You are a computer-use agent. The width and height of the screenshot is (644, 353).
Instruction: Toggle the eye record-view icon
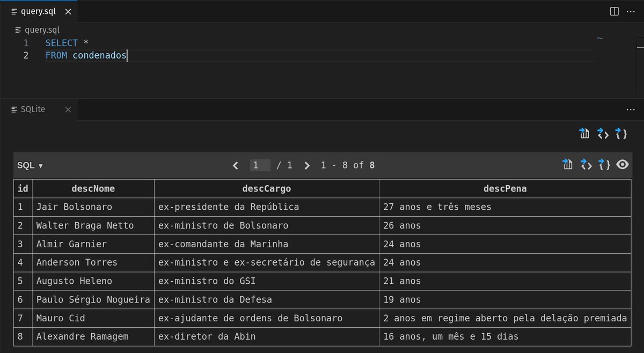pos(622,165)
